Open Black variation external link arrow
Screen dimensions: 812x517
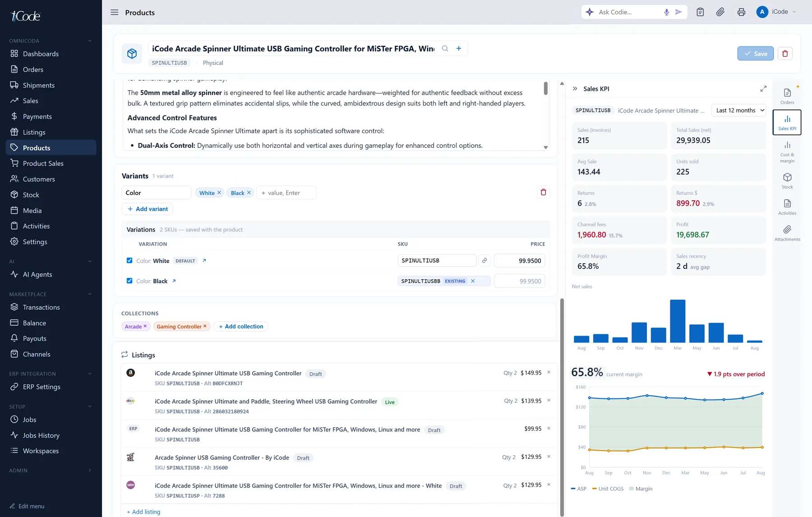[x=174, y=281]
